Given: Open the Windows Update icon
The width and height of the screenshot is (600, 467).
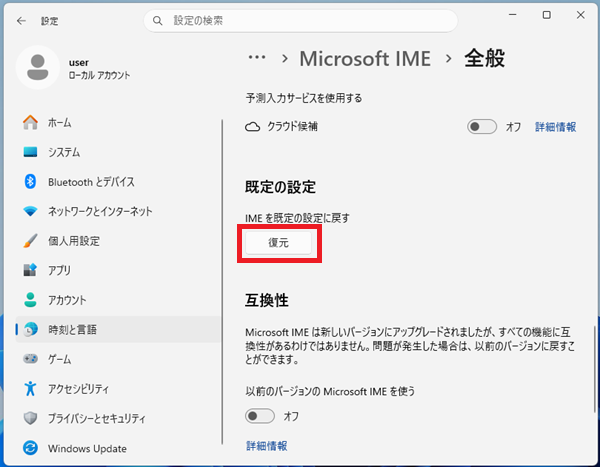Looking at the screenshot, I should 30,448.
